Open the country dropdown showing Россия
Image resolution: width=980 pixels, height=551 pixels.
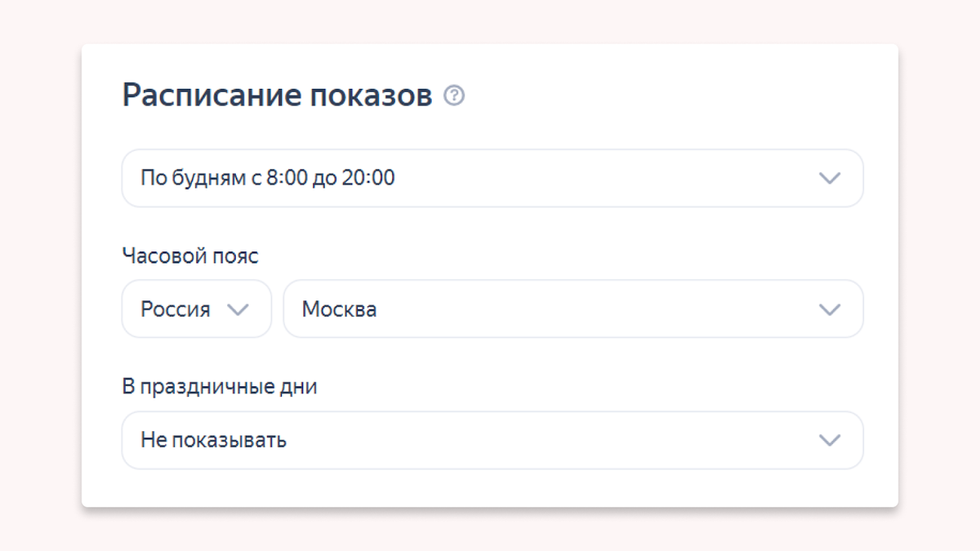point(196,309)
